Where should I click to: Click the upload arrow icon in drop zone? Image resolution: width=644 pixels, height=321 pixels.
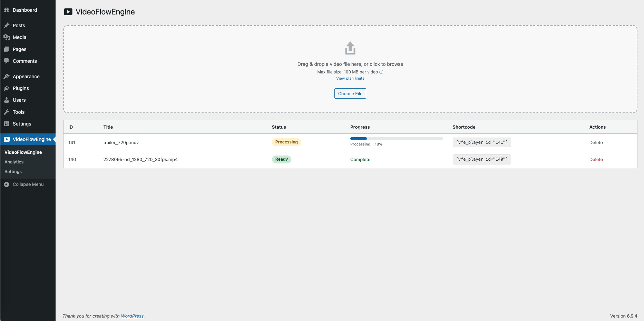point(350,48)
